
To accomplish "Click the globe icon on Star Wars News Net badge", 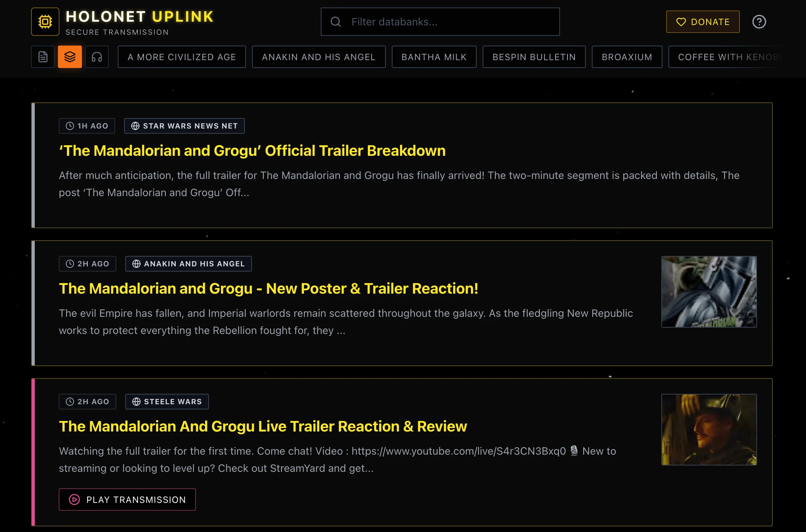I will point(135,126).
